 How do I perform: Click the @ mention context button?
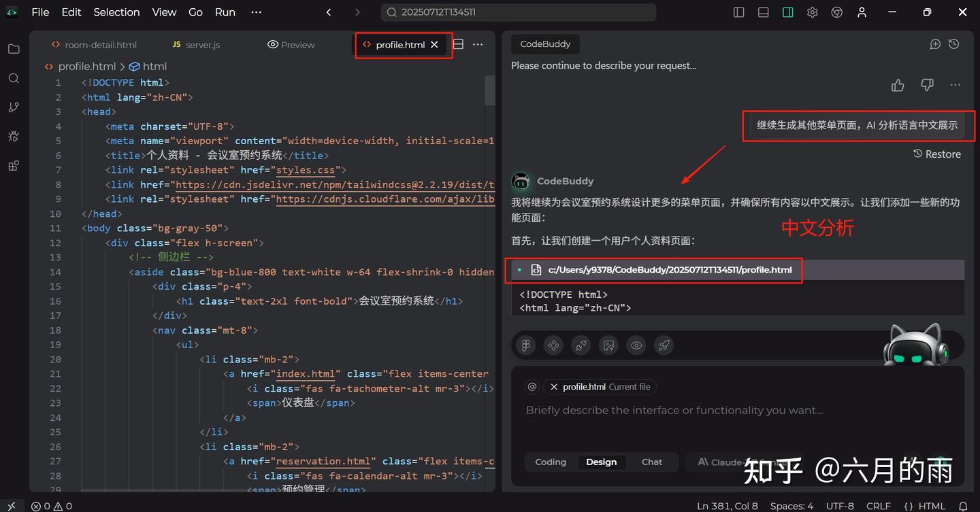[x=532, y=387]
